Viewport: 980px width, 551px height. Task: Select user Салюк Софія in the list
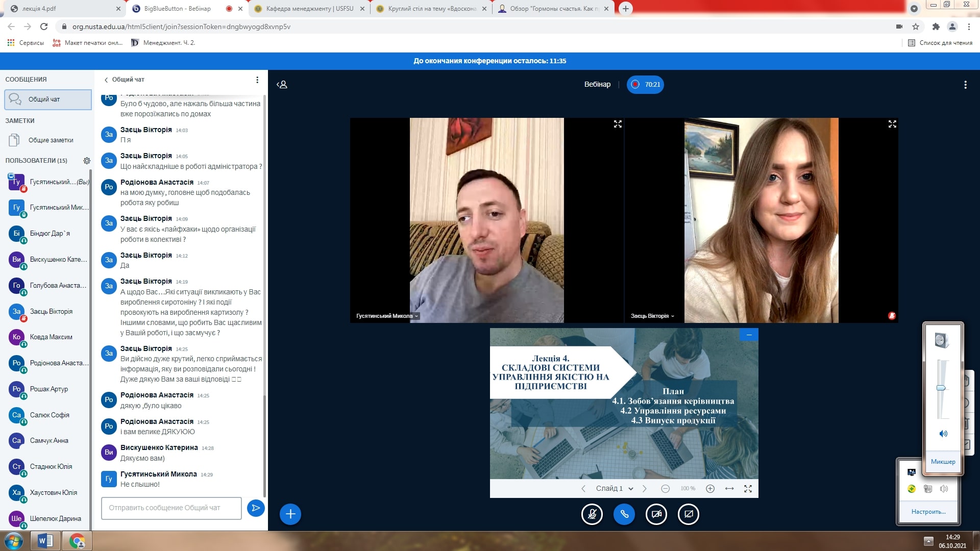click(x=48, y=415)
